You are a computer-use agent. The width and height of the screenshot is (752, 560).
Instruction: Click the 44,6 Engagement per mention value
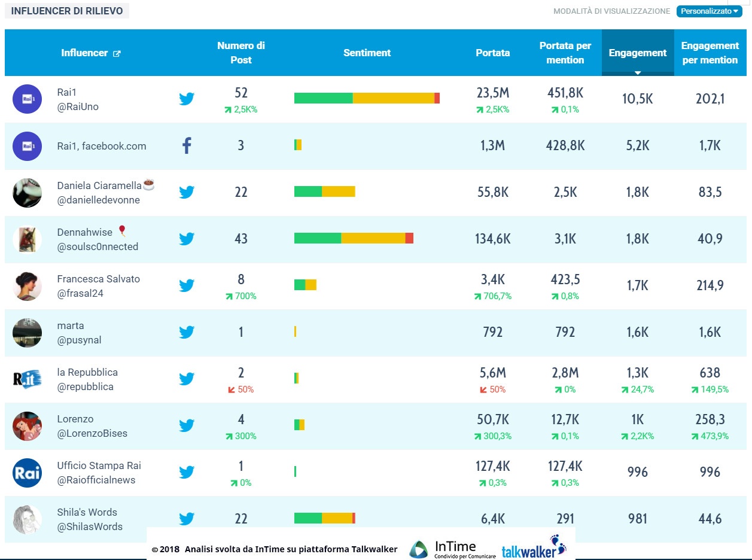click(710, 519)
